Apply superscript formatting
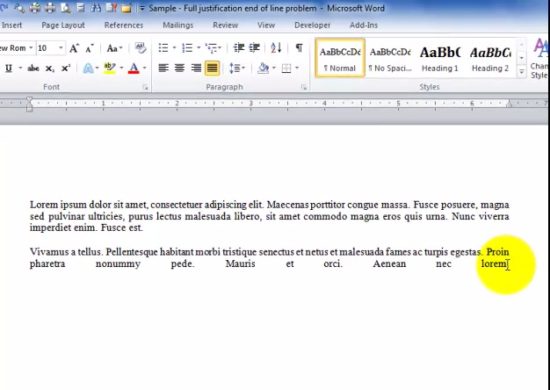 pyautogui.click(x=66, y=68)
